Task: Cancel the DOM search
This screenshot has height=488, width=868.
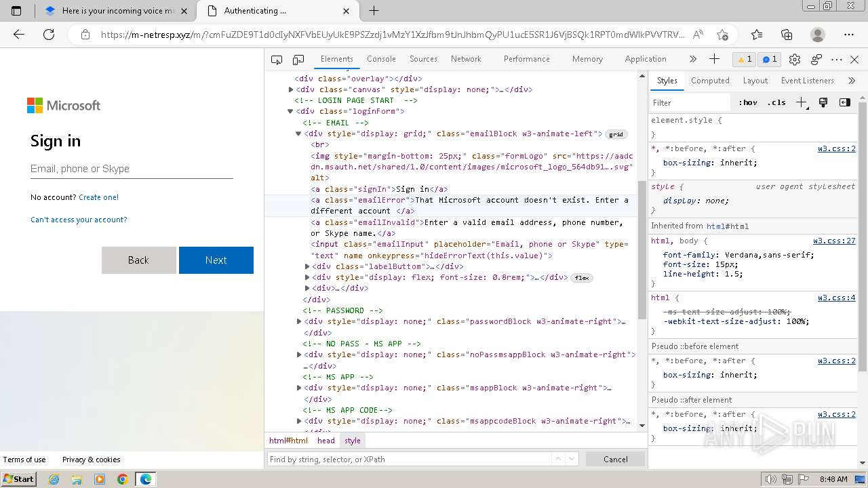Action: coord(616,460)
